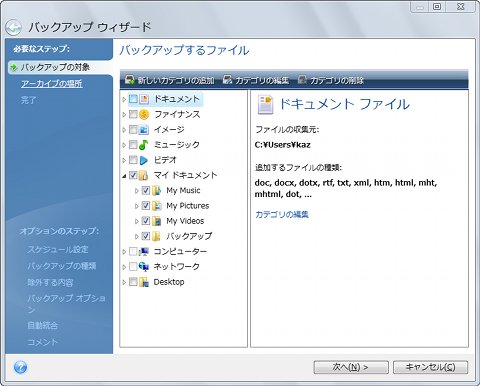480x386 pixels.
Task: Select the コンピューター computer icon
Action: [144, 252]
